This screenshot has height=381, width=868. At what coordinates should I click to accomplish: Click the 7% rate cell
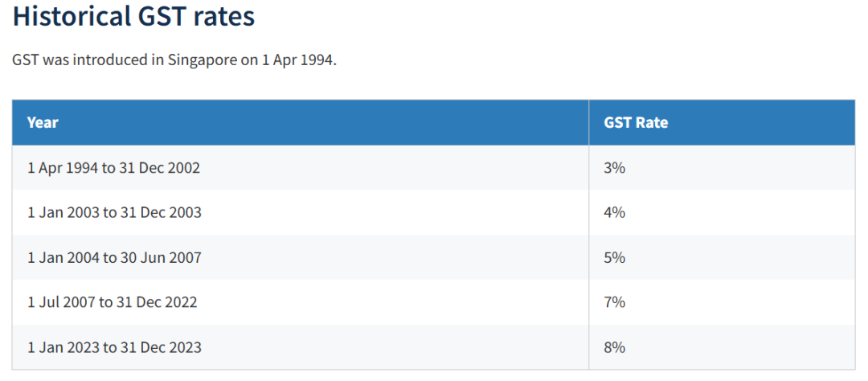point(722,301)
